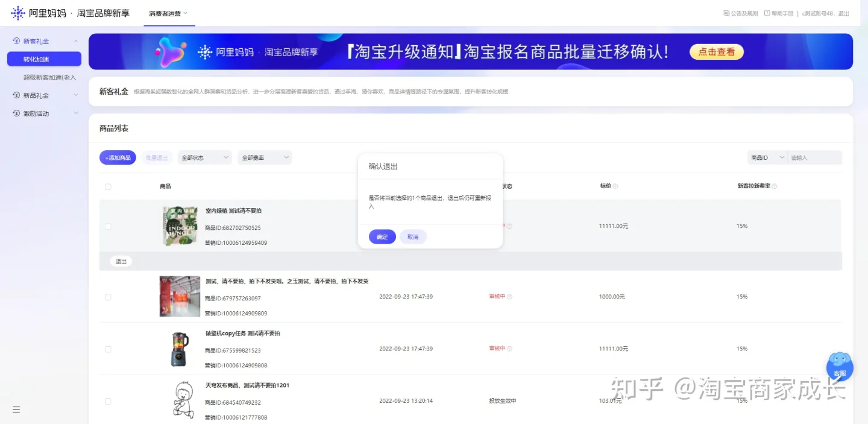Click thumbnail of product 679757263097
The width and height of the screenshot is (868, 424).
[180, 296]
